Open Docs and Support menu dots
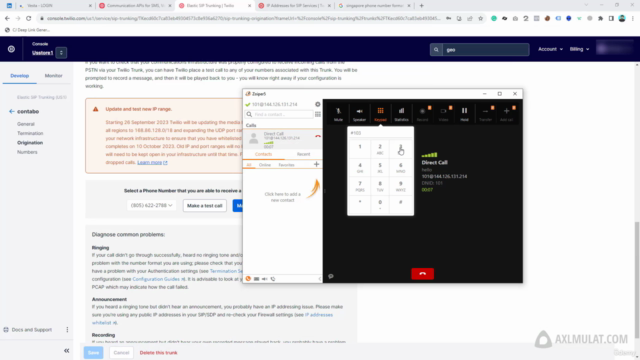The height and width of the screenshot is (360, 640). 67,329
